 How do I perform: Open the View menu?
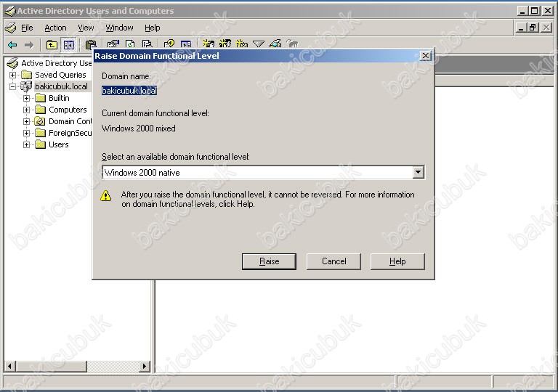(86, 28)
